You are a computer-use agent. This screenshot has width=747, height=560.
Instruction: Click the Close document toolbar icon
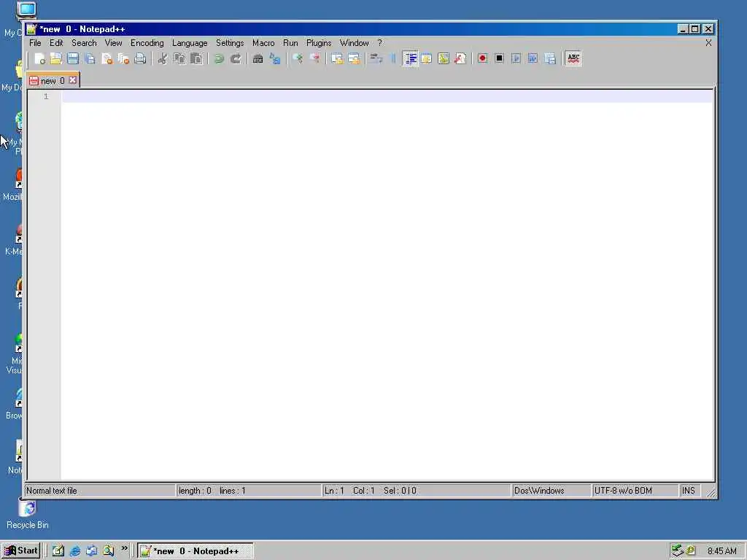107,58
